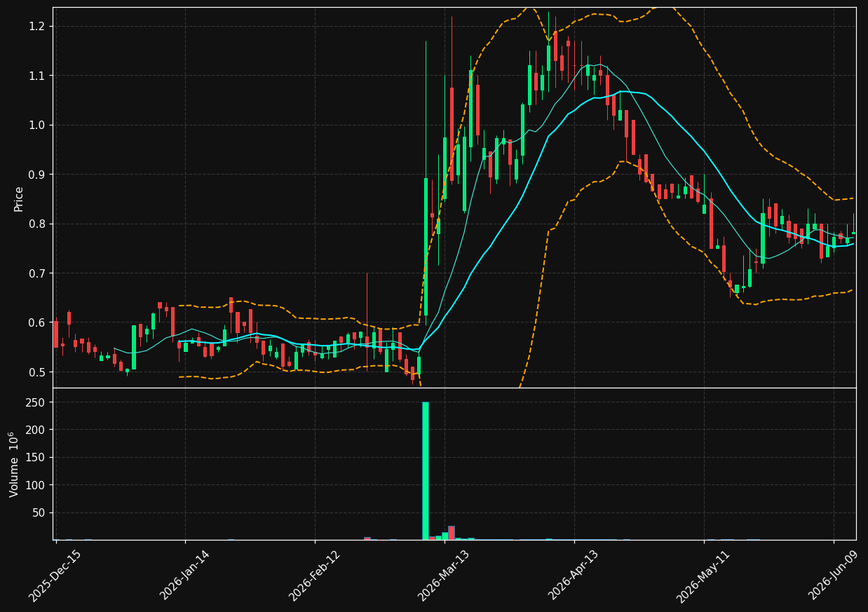Click the 2026-Jun-09 date label

834,575
